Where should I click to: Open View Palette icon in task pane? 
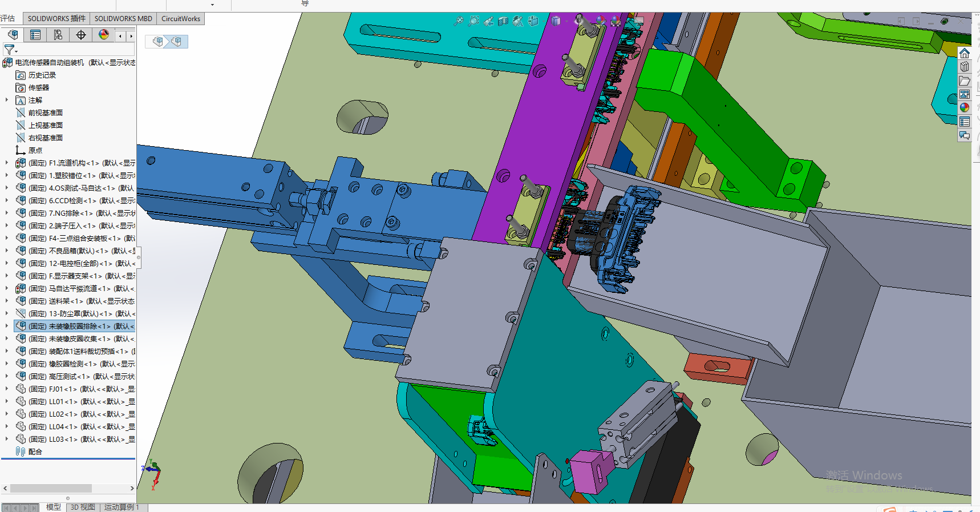pyautogui.click(x=965, y=94)
